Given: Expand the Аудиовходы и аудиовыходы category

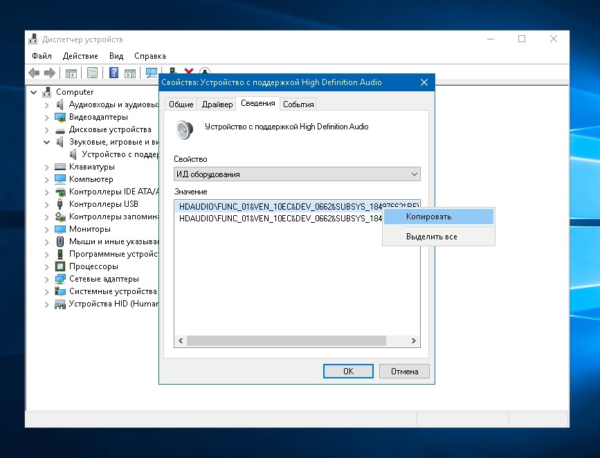Looking at the screenshot, I should pos(47,105).
